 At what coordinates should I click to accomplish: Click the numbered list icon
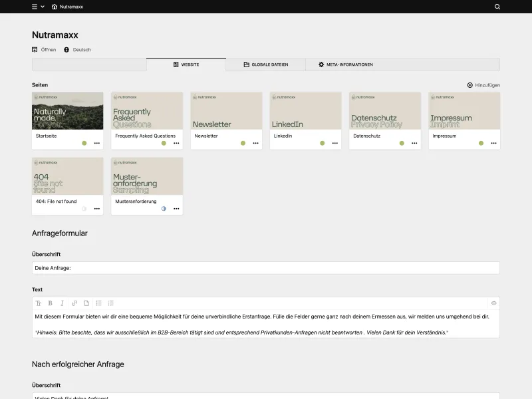coord(110,303)
